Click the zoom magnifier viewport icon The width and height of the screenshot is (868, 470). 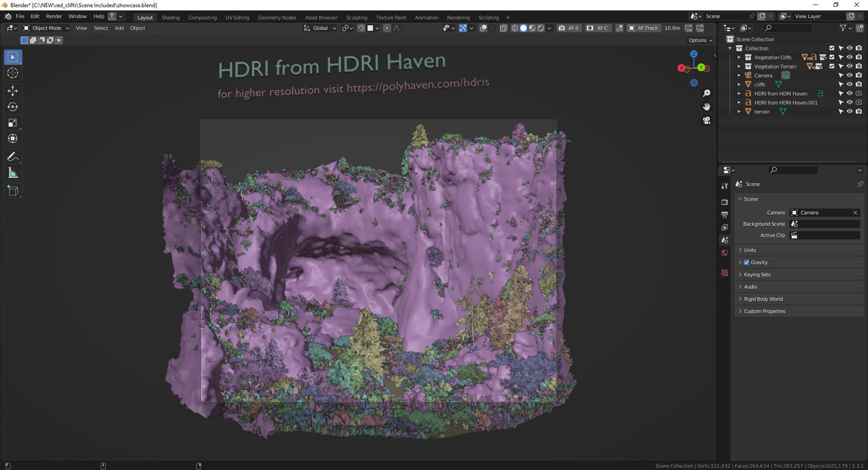pos(706,93)
